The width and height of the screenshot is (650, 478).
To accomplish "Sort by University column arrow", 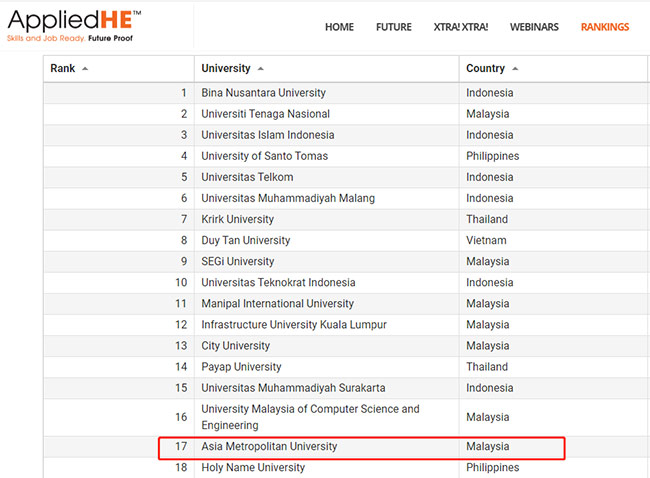I will click(260, 69).
